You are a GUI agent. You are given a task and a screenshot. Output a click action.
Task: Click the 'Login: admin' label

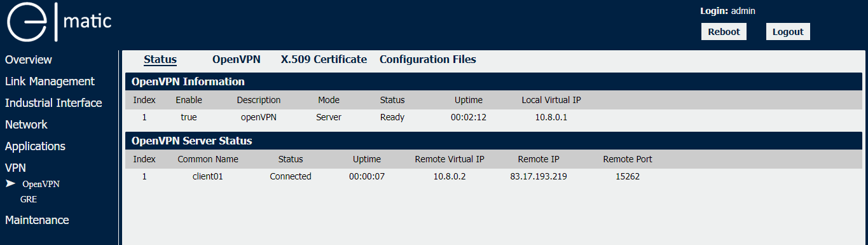pos(727,11)
